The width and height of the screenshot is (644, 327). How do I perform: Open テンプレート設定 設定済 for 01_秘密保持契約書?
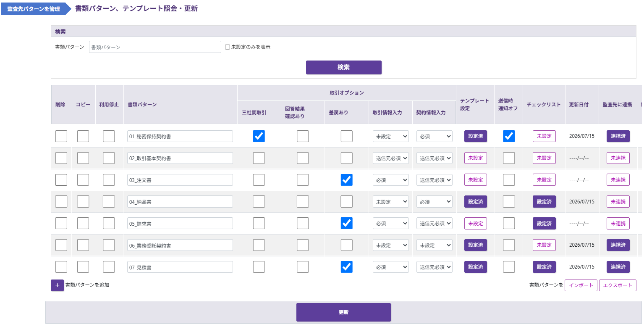click(476, 136)
